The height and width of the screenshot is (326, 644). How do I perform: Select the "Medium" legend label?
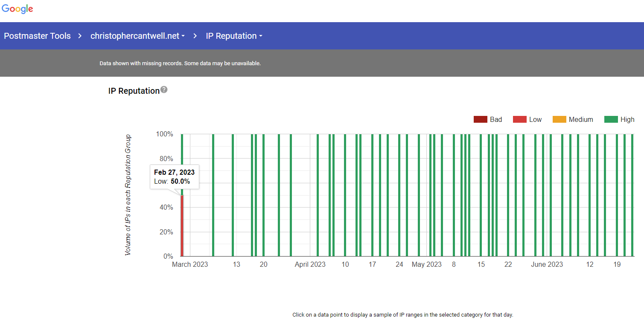pos(581,119)
